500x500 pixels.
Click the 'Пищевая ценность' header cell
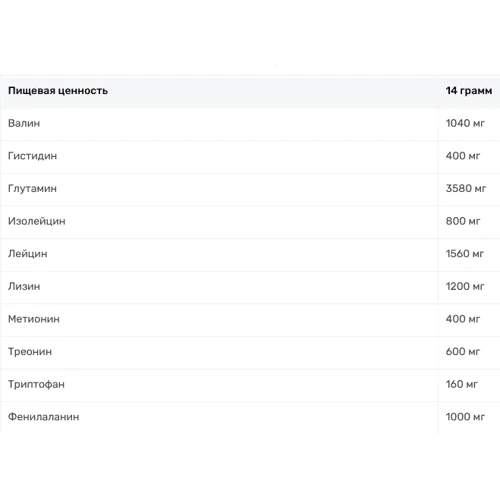point(58,91)
